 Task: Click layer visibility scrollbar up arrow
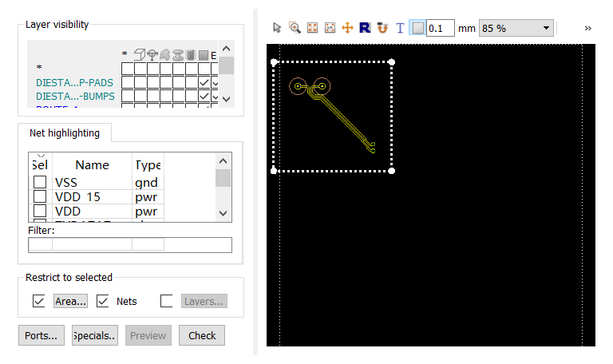click(x=226, y=49)
